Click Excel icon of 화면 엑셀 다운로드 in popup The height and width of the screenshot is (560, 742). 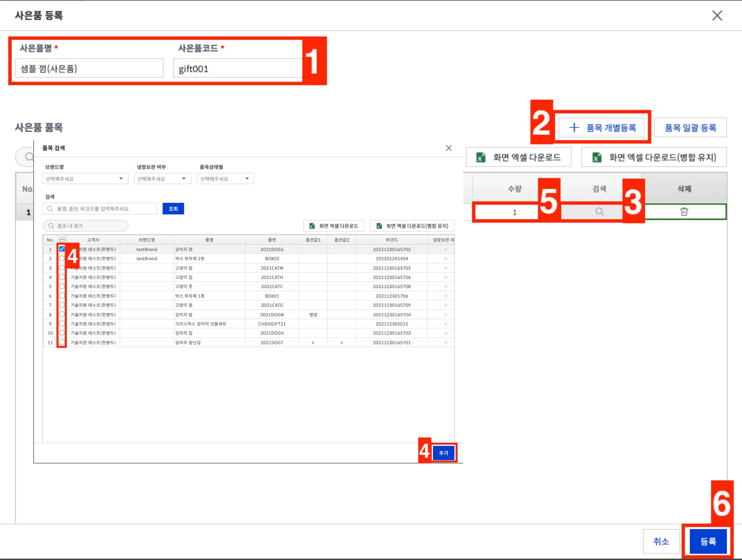tap(312, 226)
